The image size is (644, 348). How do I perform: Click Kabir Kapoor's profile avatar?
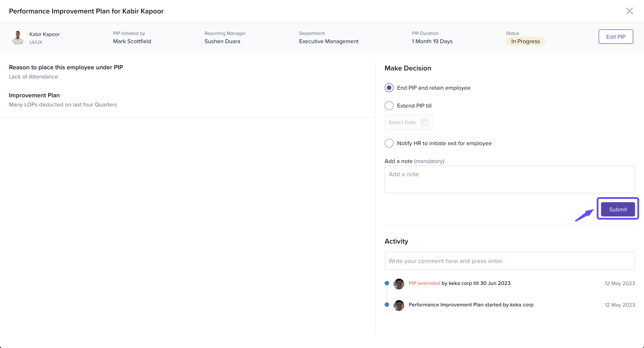click(x=17, y=38)
